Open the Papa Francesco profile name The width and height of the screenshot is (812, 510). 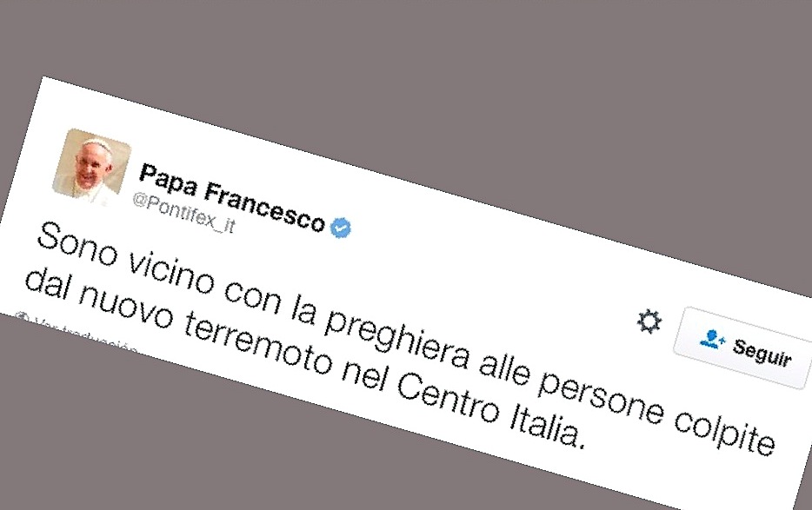(231, 197)
